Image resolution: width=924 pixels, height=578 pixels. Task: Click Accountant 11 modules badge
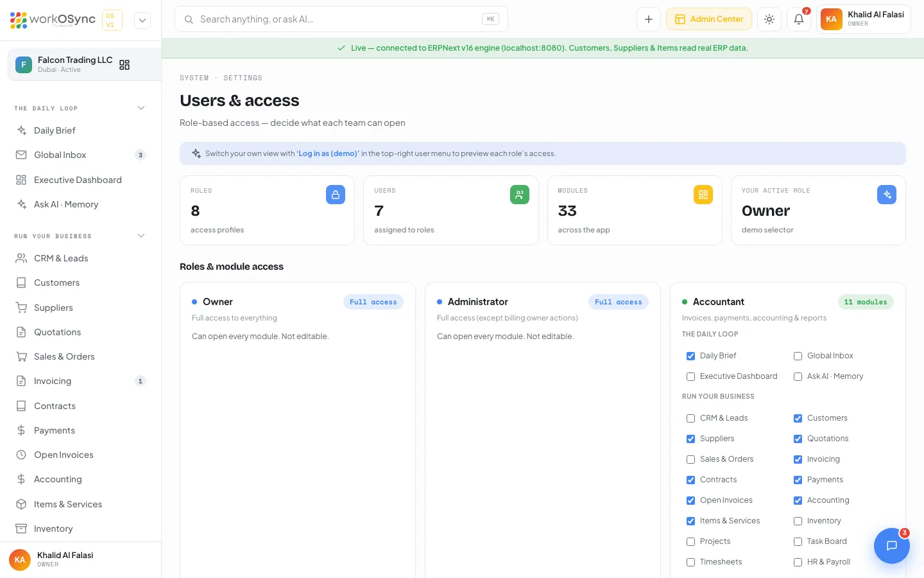(866, 302)
